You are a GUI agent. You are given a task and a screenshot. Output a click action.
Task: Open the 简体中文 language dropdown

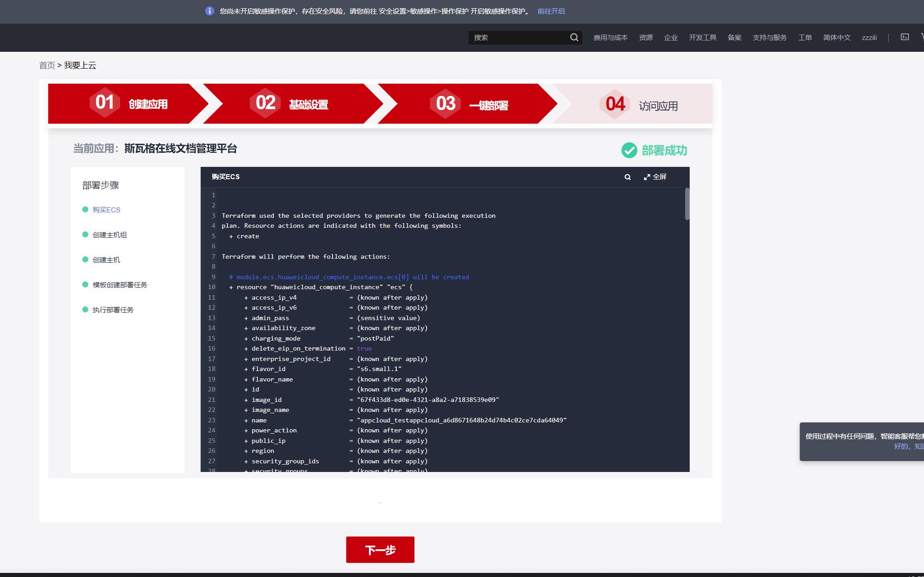click(x=836, y=37)
